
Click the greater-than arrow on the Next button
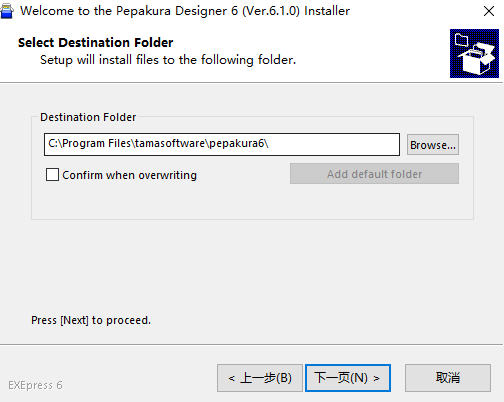376,378
